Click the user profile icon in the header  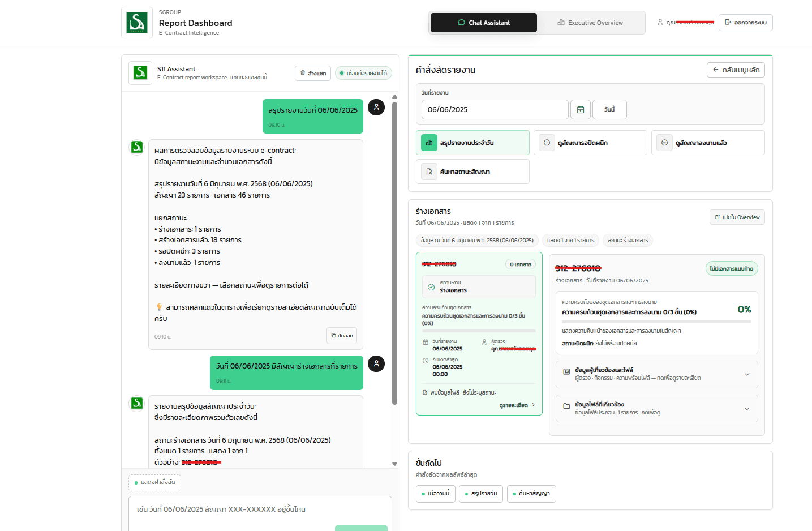pyautogui.click(x=660, y=22)
